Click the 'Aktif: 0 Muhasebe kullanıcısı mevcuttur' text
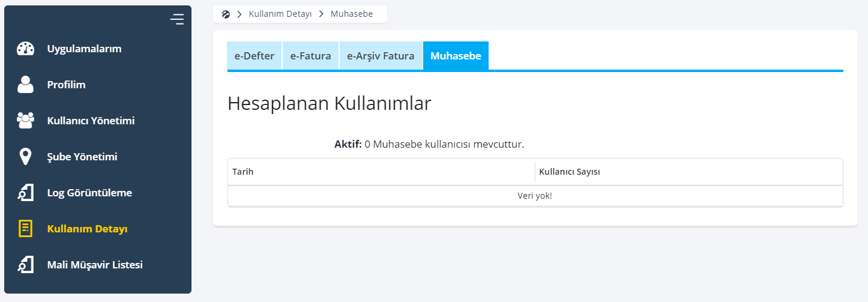The width and height of the screenshot is (868, 302). [429, 144]
